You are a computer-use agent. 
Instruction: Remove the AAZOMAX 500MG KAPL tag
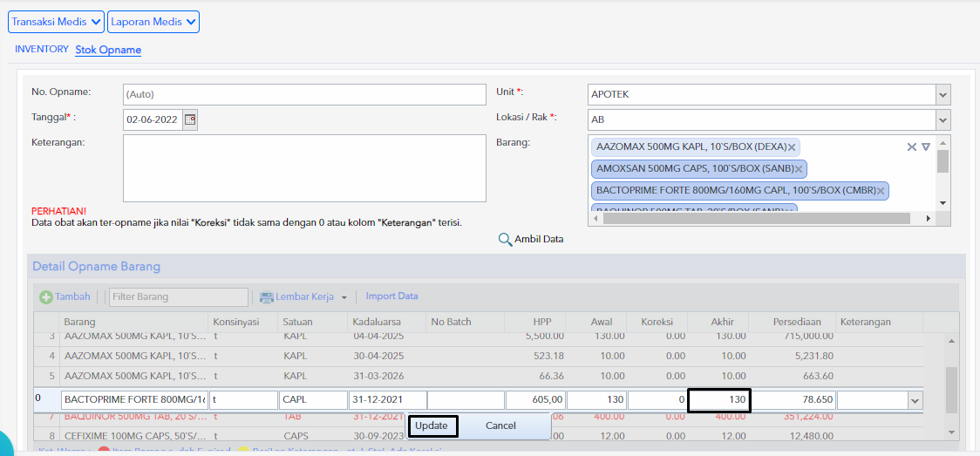click(792, 147)
